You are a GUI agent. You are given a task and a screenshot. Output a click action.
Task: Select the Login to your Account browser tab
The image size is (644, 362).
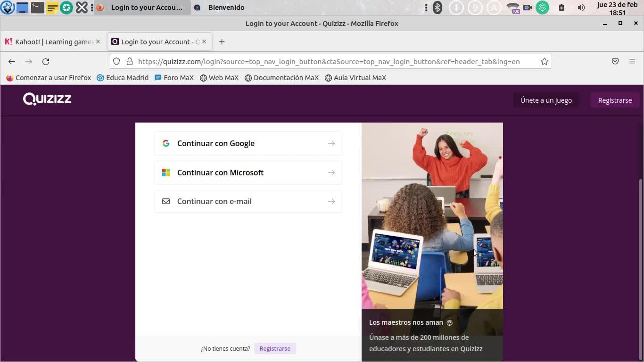[159, 42]
